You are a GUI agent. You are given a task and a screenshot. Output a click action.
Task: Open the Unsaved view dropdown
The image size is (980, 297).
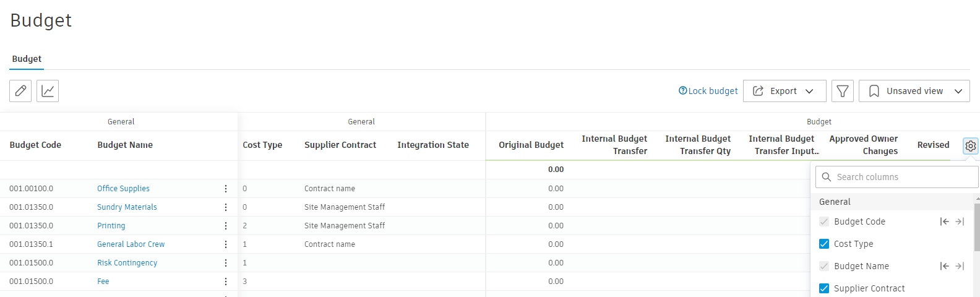coord(914,91)
